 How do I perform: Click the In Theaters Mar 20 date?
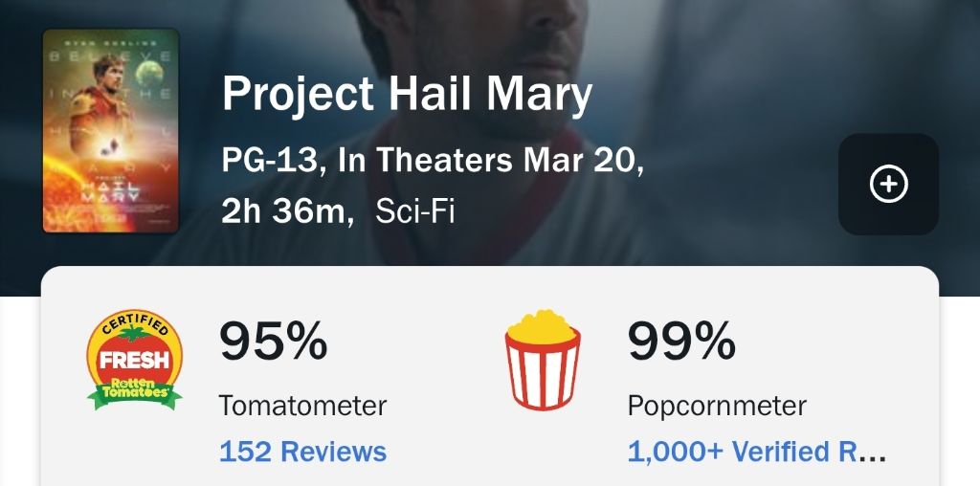tap(490, 161)
